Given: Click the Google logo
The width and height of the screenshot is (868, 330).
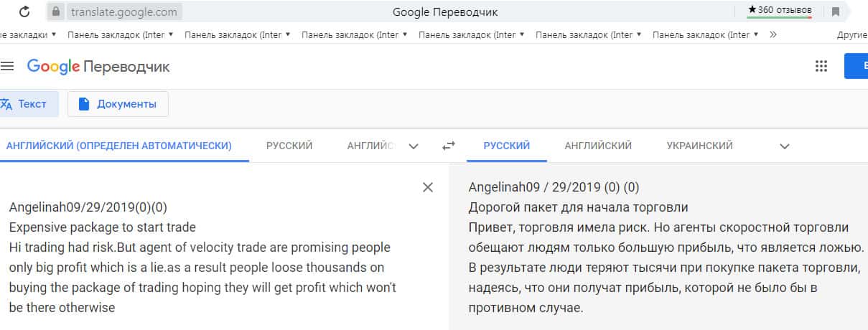Looking at the screenshot, I should 53,67.
